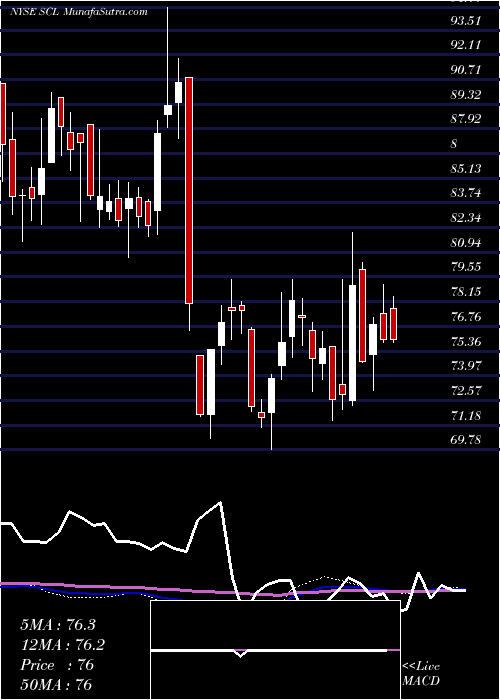Click the NYSE SCL MunafaSutra.com title text
This screenshot has width=500, height=700.
(79, 12)
